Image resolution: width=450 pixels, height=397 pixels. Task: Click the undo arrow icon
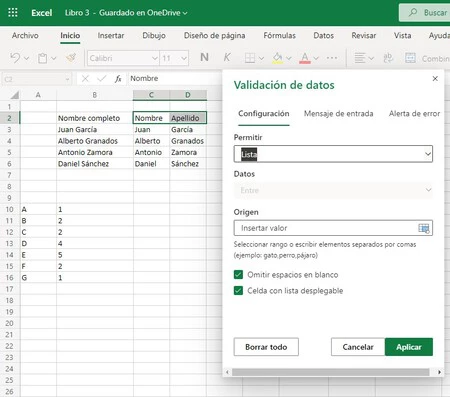click(x=15, y=58)
